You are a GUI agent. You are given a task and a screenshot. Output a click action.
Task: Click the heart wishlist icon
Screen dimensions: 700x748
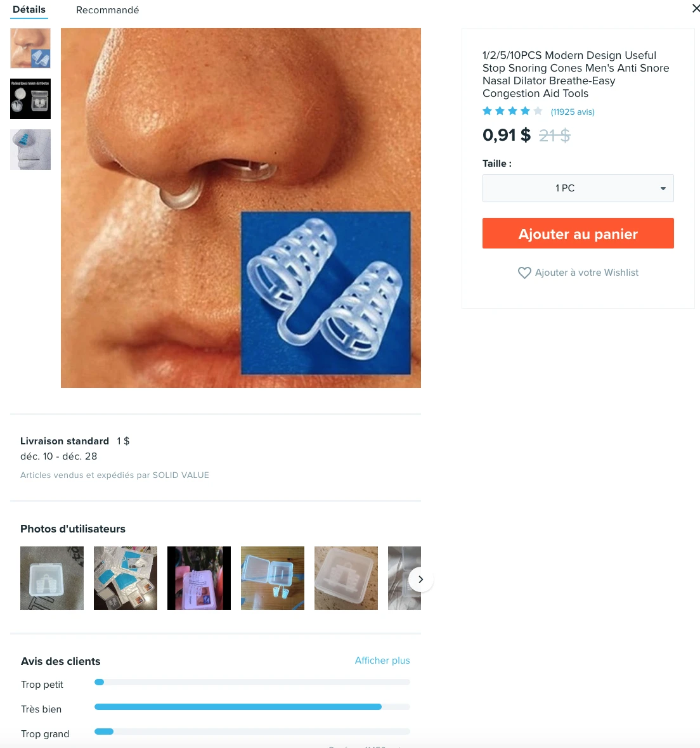click(524, 273)
